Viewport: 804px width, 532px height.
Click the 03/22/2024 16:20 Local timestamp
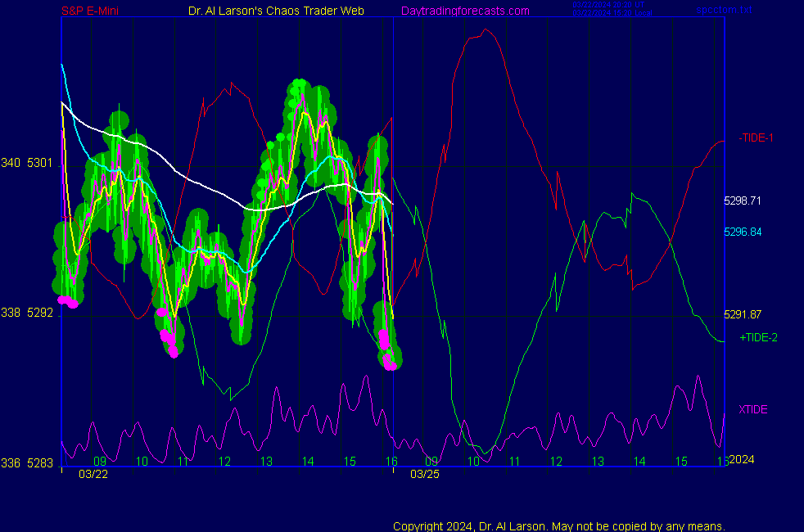coord(612,13)
